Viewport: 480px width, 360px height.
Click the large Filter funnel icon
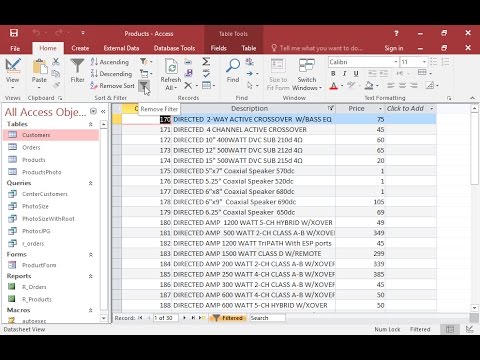click(x=77, y=66)
